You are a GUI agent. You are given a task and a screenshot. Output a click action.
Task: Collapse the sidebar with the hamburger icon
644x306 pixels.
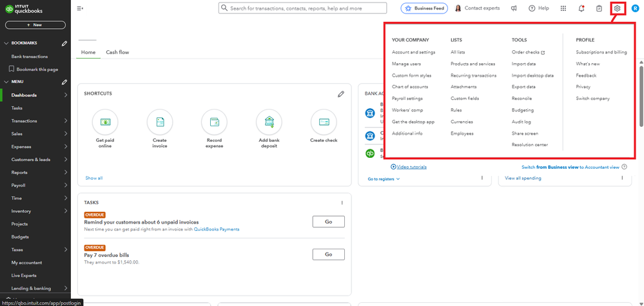(x=80, y=8)
